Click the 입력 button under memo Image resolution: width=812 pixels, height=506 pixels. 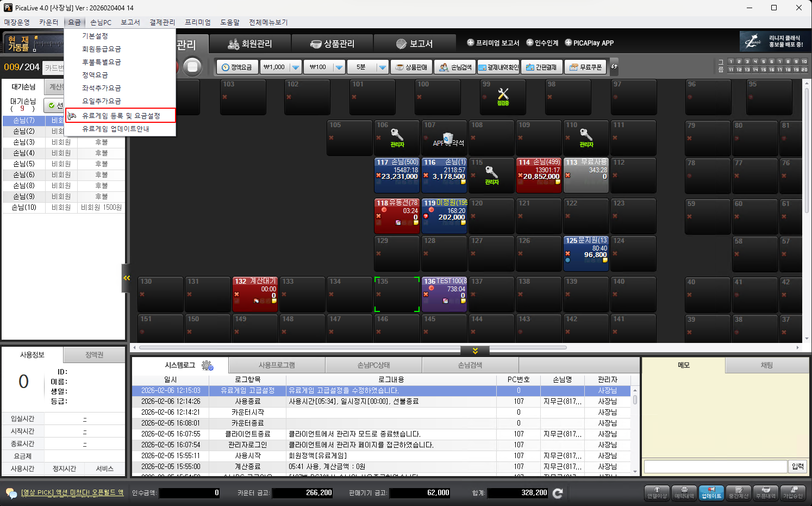coord(797,466)
